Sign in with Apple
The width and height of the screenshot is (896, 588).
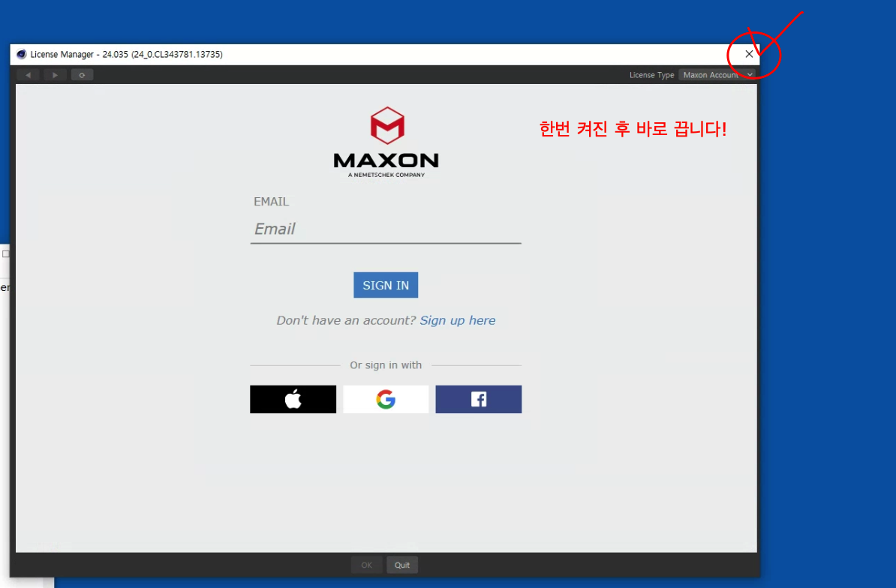click(x=293, y=399)
